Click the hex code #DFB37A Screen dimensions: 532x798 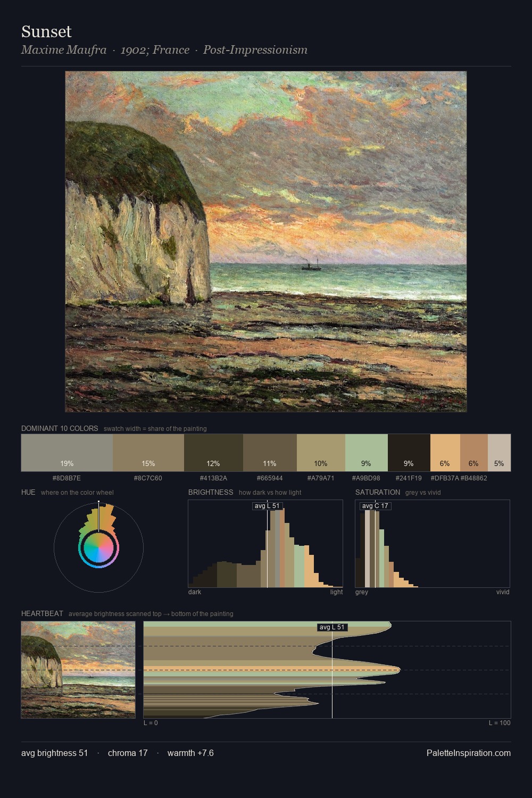click(445, 478)
